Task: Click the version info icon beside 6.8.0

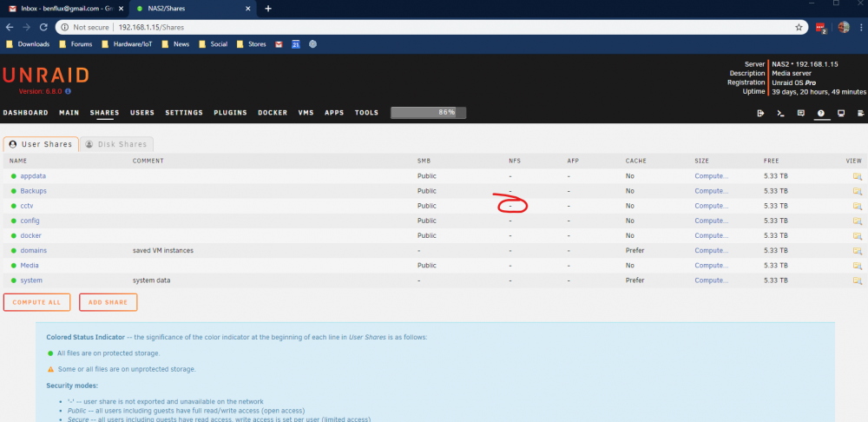Action: pos(68,91)
